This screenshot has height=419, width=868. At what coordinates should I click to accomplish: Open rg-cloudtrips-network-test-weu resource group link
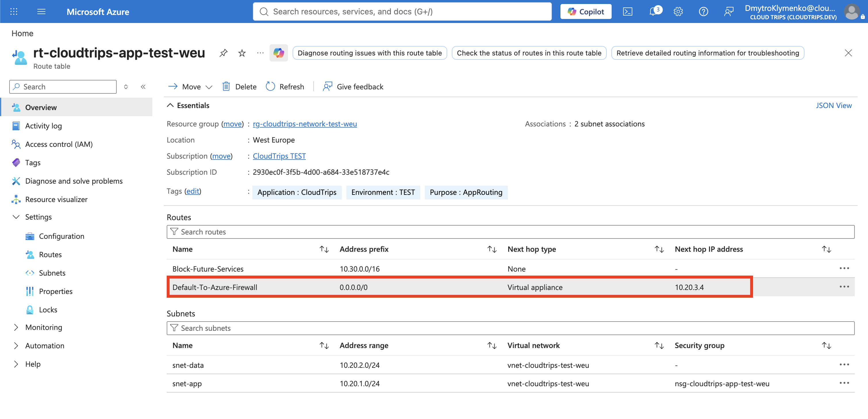tap(305, 124)
